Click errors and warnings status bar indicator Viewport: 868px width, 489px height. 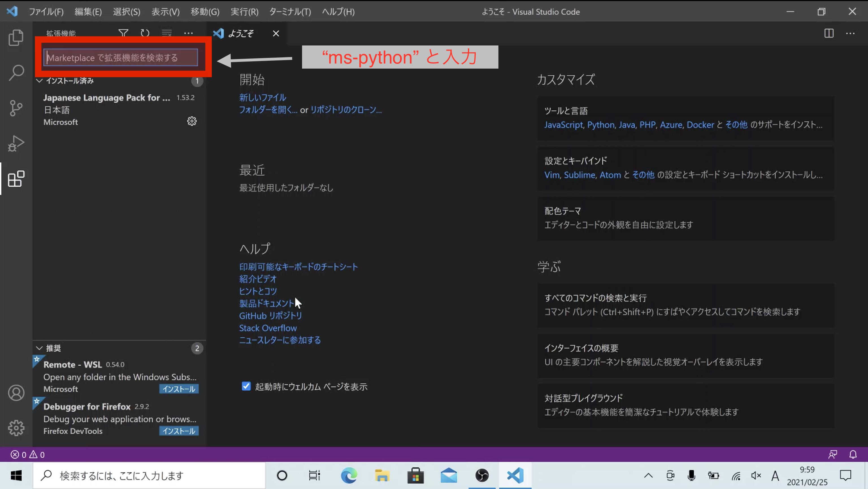pyautogui.click(x=28, y=455)
